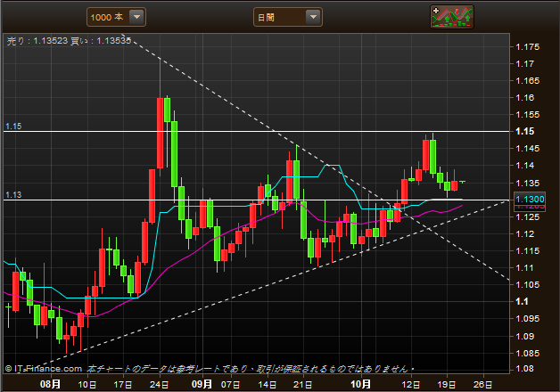Click the 12日 date axis label

411,385
